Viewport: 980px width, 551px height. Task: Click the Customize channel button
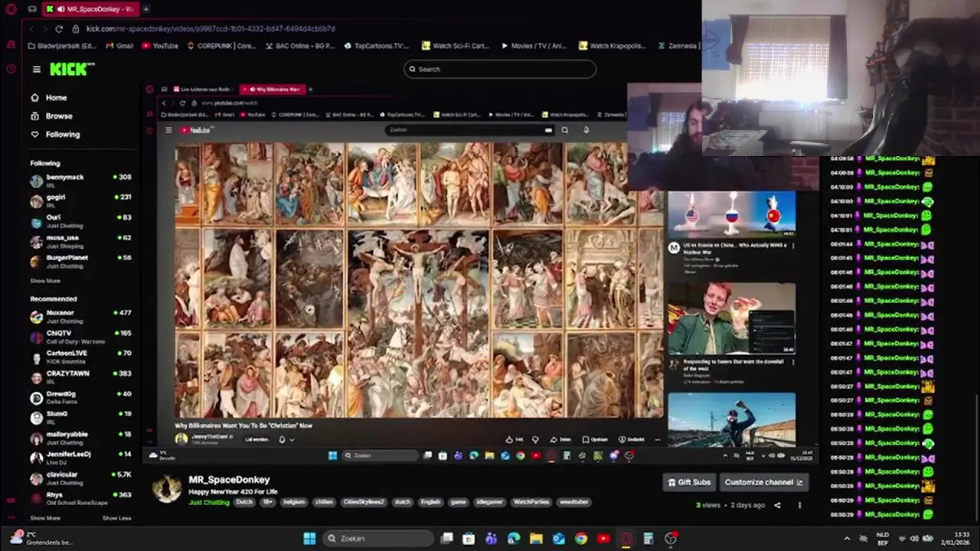click(763, 482)
